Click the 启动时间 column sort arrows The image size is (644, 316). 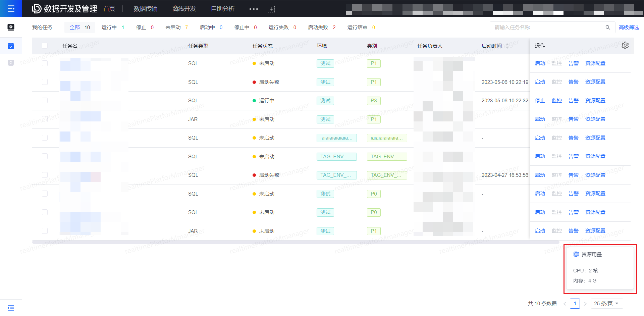point(507,46)
